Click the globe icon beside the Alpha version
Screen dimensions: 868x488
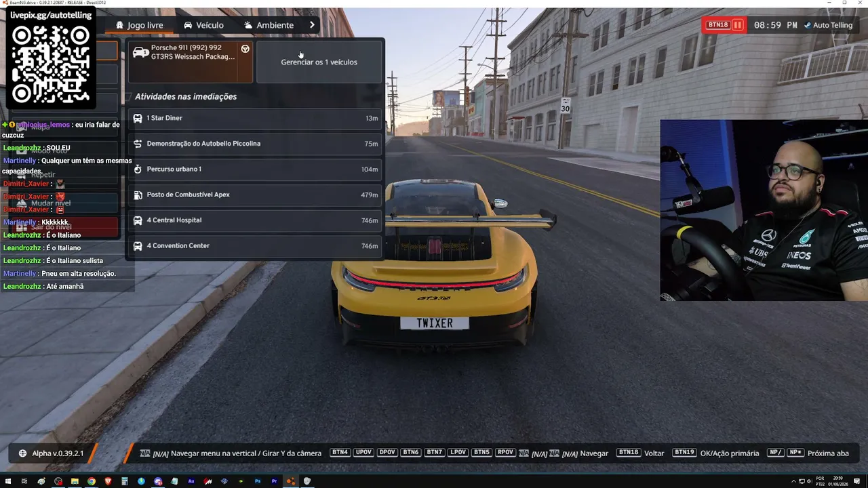click(23, 453)
